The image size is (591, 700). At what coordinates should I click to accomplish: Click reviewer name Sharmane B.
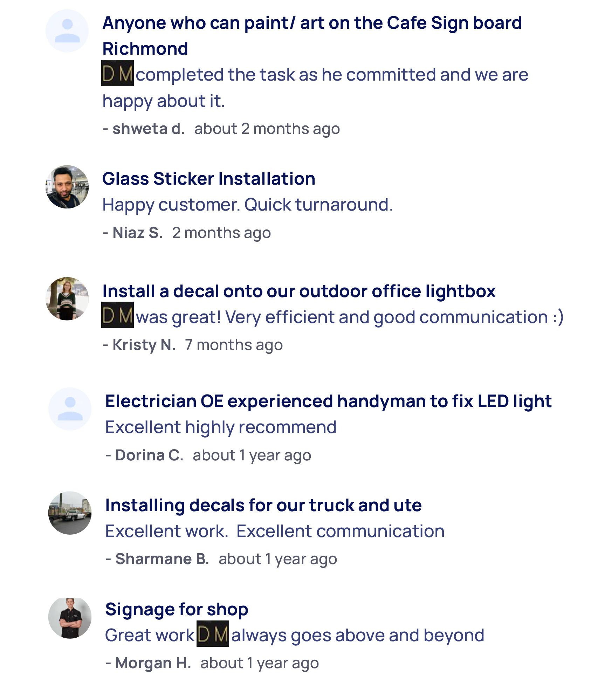[x=162, y=559]
